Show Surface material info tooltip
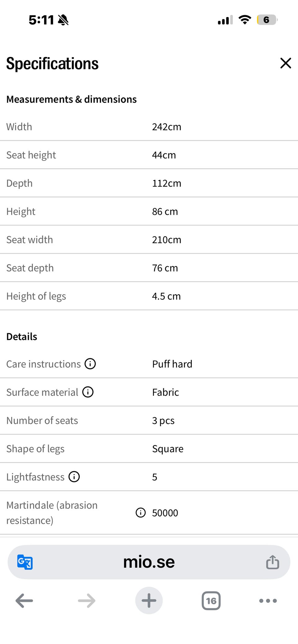298x644 pixels. click(88, 392)
